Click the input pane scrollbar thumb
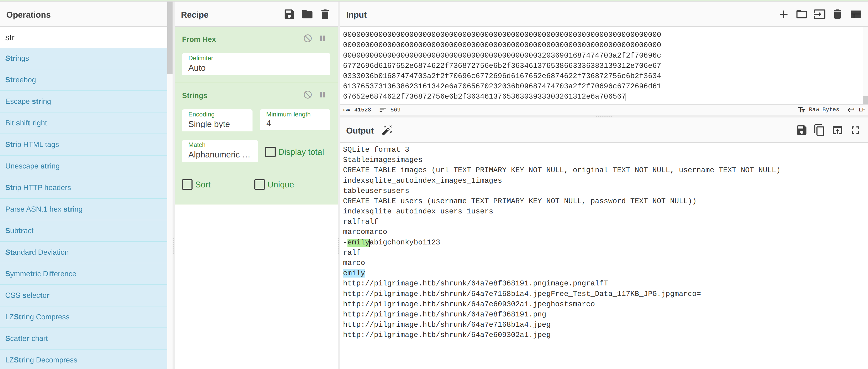The height and width of the screenshot is (369, 868). click(865, 100)
